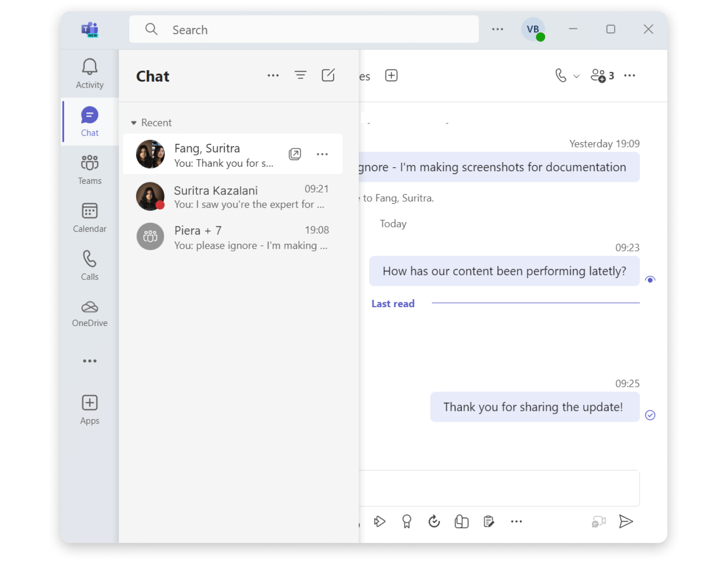The image size is (728, 562).
Task: Pop out the Fang, Suritra chat
Action: tap(295, 154)
